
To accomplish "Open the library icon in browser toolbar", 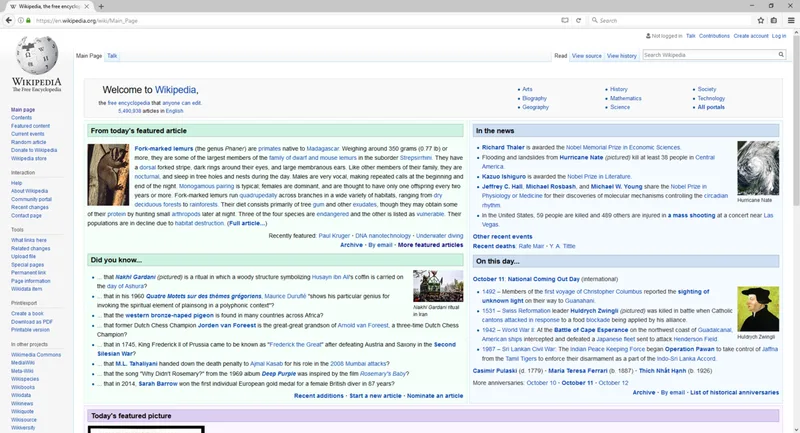I will [774, 20].
